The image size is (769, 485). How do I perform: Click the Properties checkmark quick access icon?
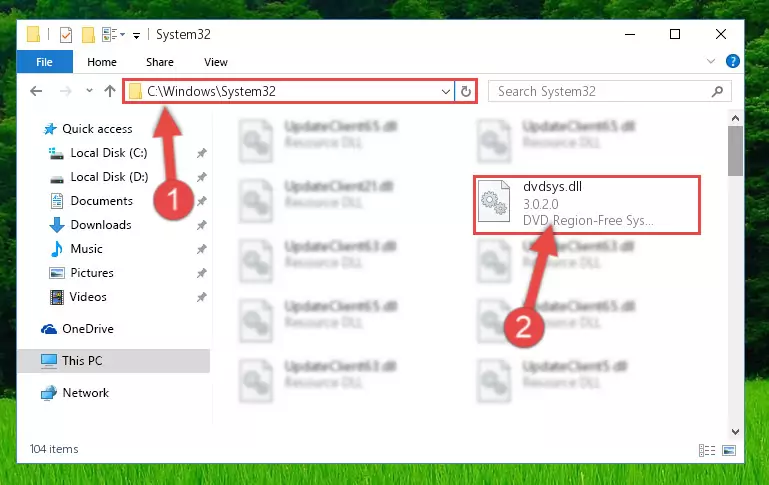point(66,35)
